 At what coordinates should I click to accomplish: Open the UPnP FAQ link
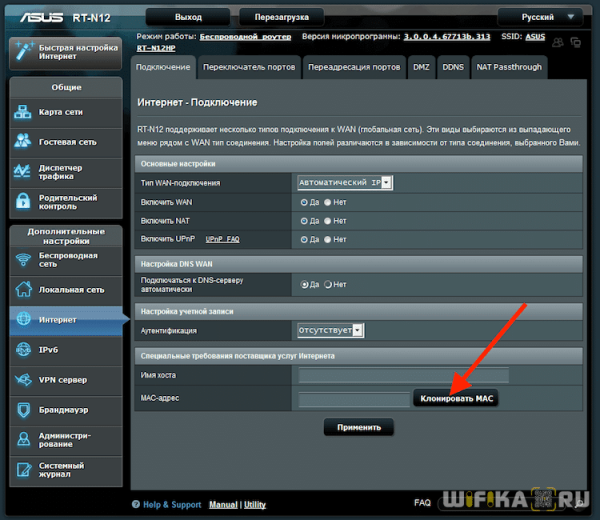pyautogui.click(x=222, y=240)
